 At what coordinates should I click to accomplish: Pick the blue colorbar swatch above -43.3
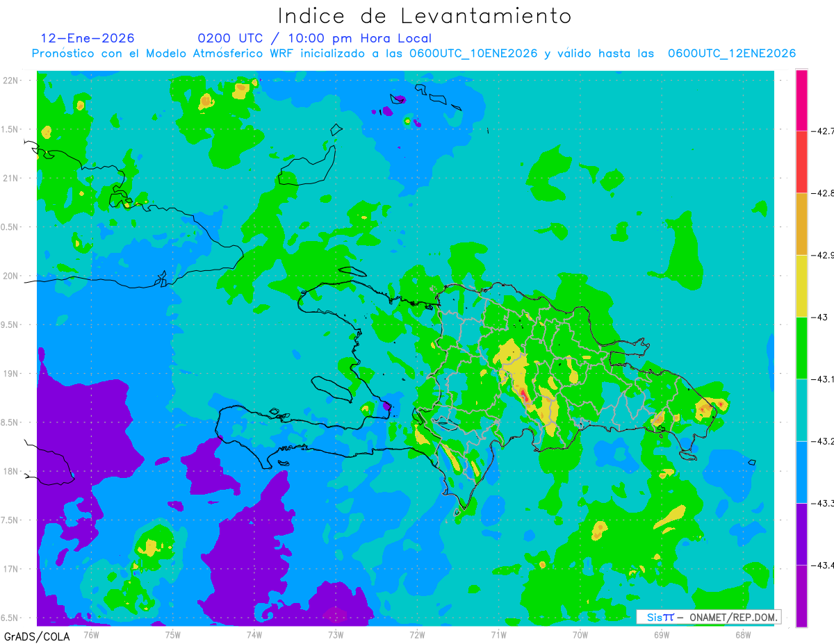point(801,472)
